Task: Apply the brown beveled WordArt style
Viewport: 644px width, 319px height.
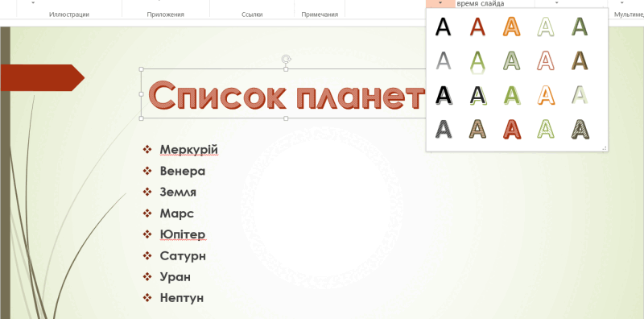Action: pyautogui.click(x=580, y=61)
